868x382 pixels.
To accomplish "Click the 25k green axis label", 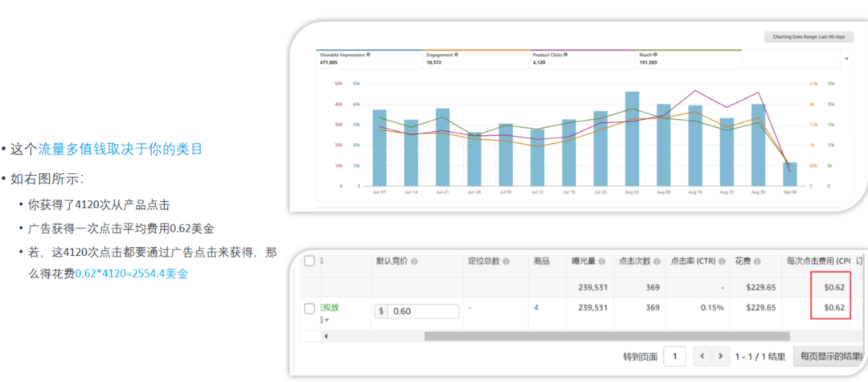I will tap(830, 84).
